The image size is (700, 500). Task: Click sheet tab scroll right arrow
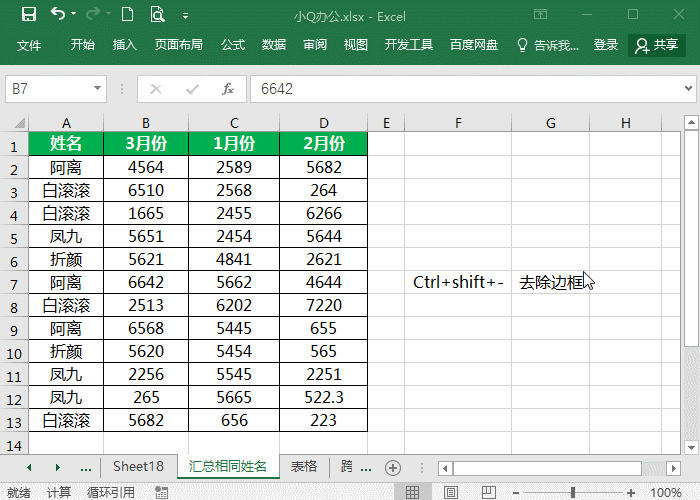tap(58, 467)
